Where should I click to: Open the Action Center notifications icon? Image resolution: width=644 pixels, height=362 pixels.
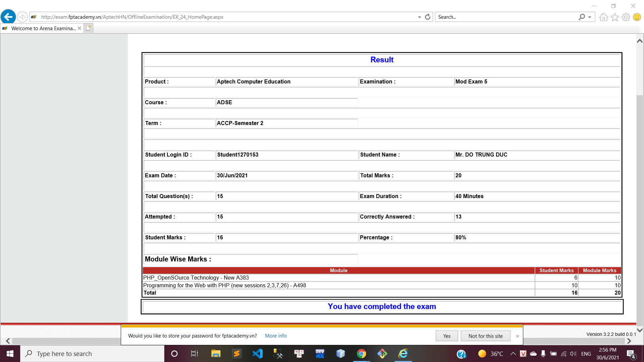631,354
